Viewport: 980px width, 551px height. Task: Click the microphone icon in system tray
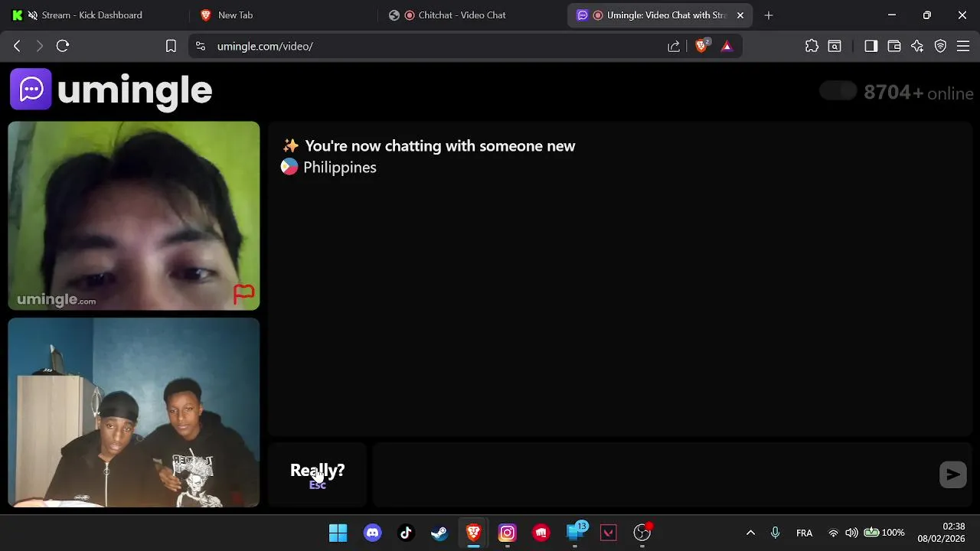pos(775,533)
